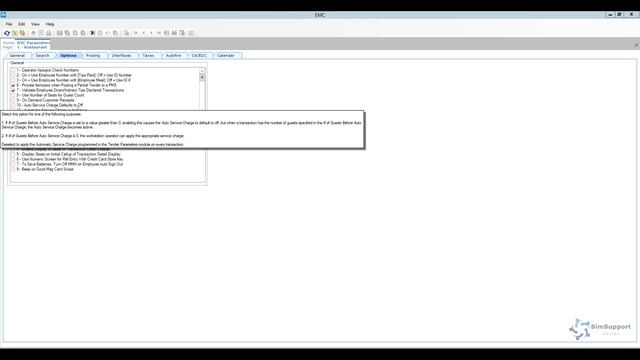
Task: Toggle Use Employee Number with Tips Paid
Action: click(13, 75)
